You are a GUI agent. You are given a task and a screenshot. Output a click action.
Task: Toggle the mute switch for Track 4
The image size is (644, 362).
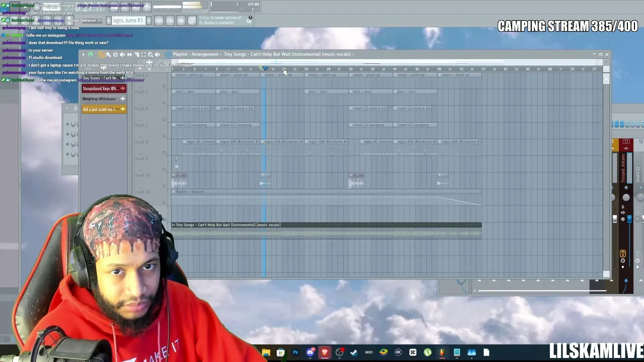pyautogui.click(x=164, y=86)
